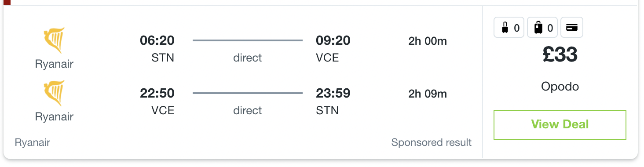
Task: Click the checked bag allowance icon
Action: point(542,28)
